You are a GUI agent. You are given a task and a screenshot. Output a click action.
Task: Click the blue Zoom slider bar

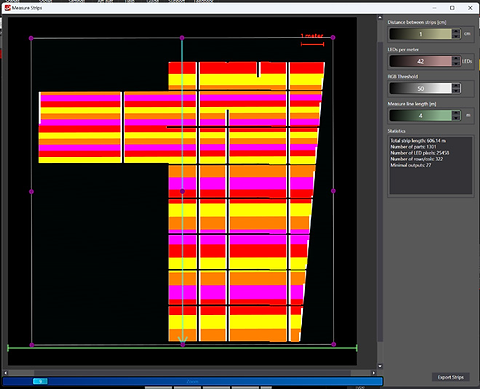point(192,381)
